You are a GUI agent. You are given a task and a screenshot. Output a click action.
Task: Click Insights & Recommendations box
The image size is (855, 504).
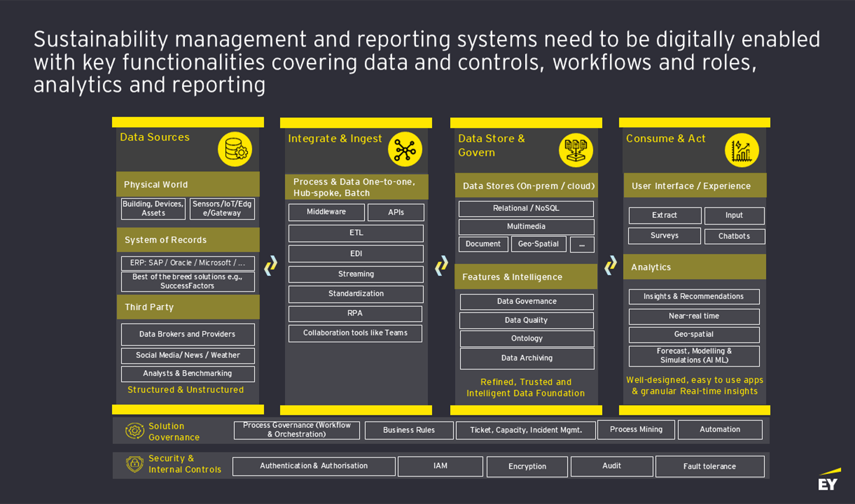pos(694,296)
